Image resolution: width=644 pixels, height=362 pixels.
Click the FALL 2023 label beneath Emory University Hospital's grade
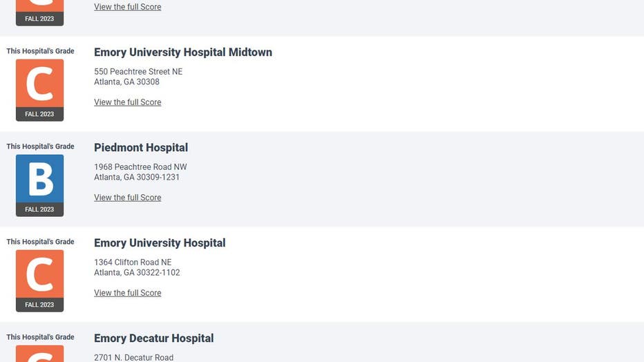[x=40, y=305]
